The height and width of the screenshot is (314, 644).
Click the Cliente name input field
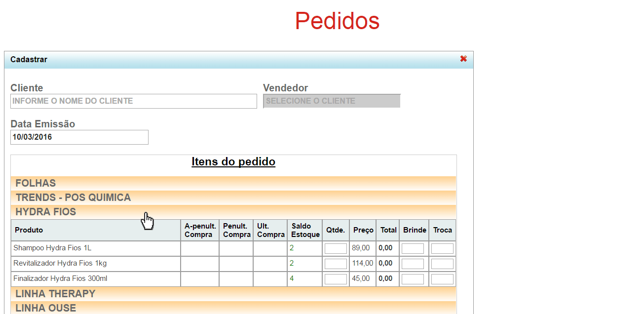point(134,101)
